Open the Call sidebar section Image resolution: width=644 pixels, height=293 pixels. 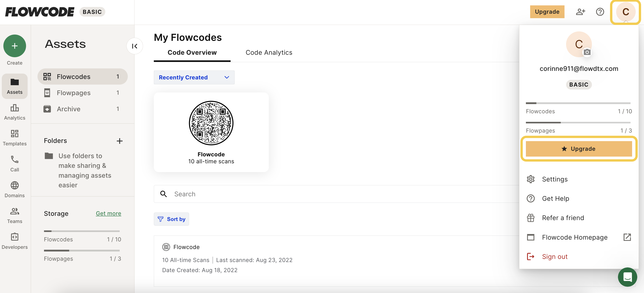(x=15, y=164)
